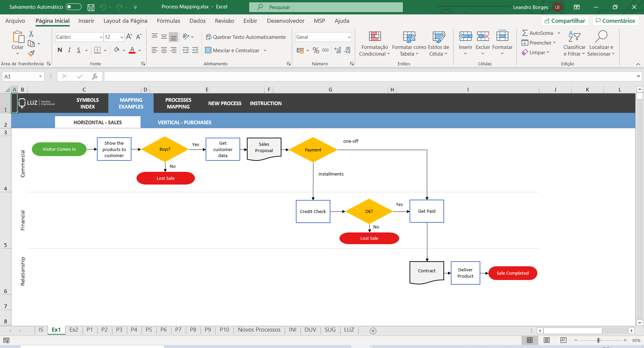Click the center align text icon

click(x=164, y=50)
